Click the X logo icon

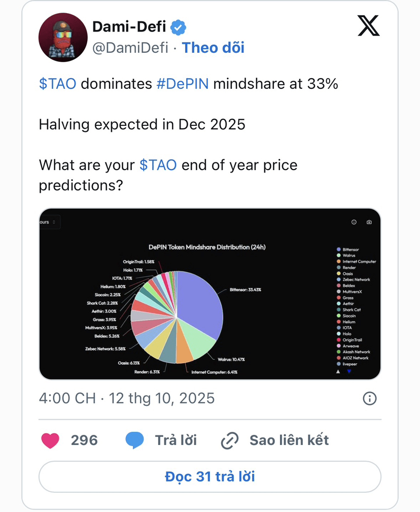tap(368, 25)
